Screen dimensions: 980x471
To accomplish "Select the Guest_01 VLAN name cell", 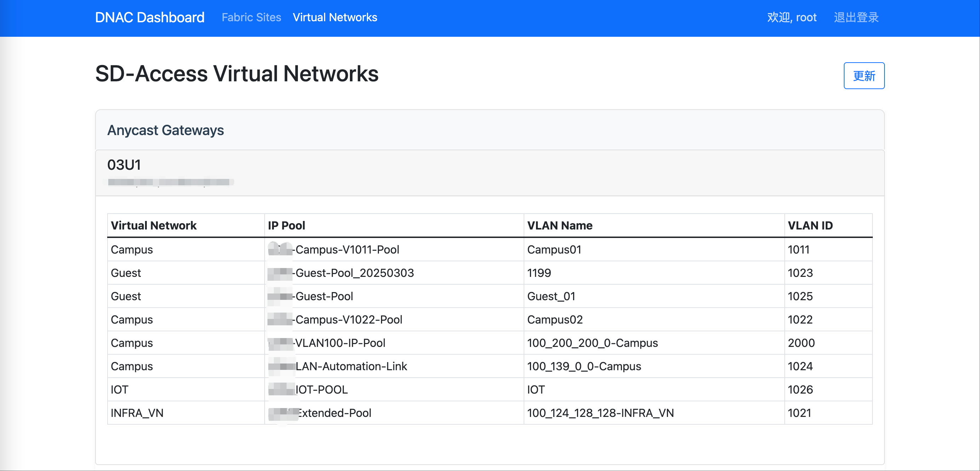I will pyautogui.click(x=654, y=296).
